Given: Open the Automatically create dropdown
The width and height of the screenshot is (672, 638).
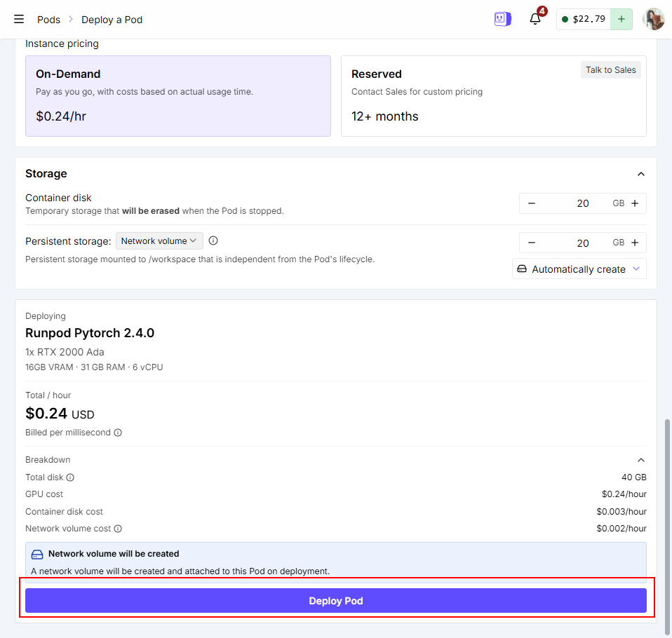Looking at the screenshot, I should pos(579,269).
